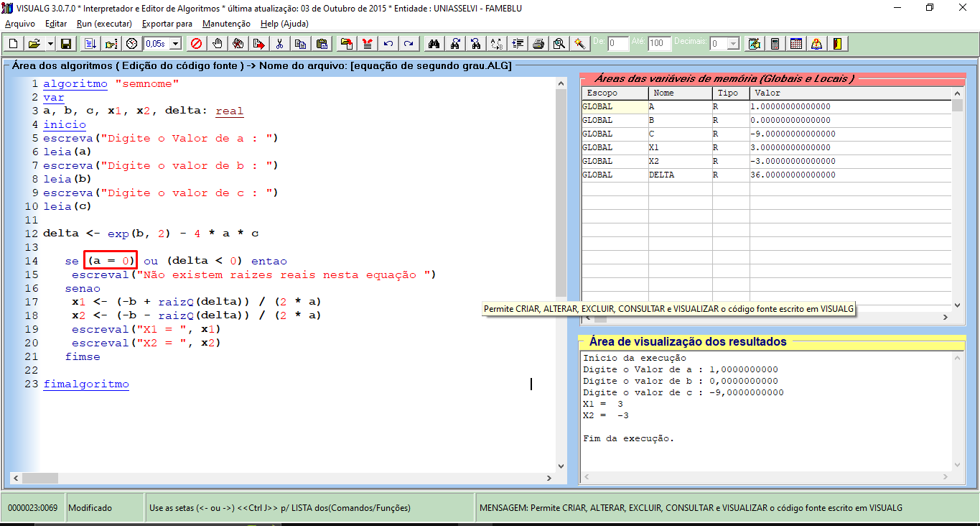
Task: Open the calendar icon
Action: coord(795,44)
